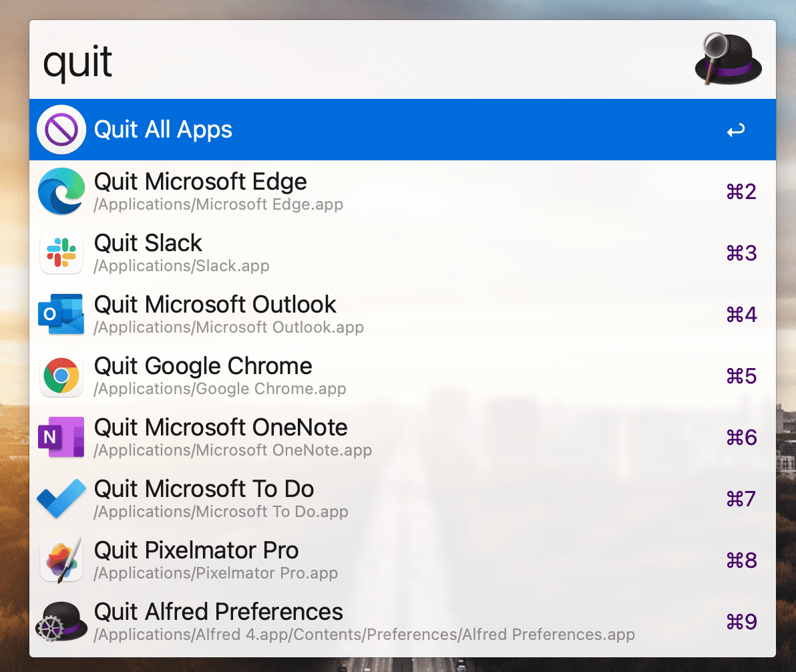This screenshot has width=796, height=672.
Task: Click the Quit All Apps prohibition icon
Action: (x=61, y=130)
